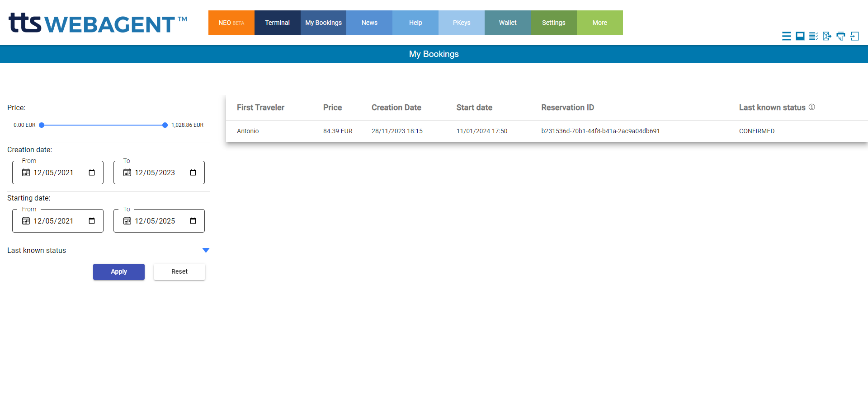This screenshot has width=868, height=420.
Task: Click the screen view icon in the top-right toolbar
Action: (x=800, y=36)
